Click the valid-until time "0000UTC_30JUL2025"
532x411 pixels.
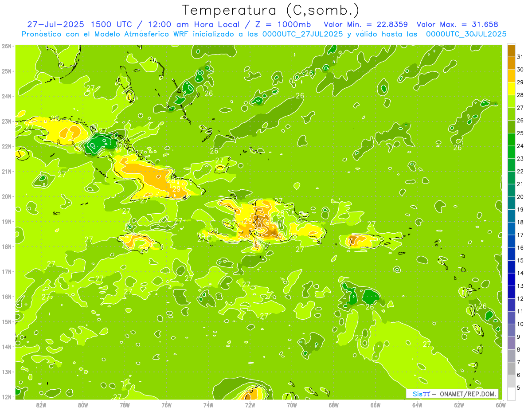pyautogui.click(x=466, y=34)
